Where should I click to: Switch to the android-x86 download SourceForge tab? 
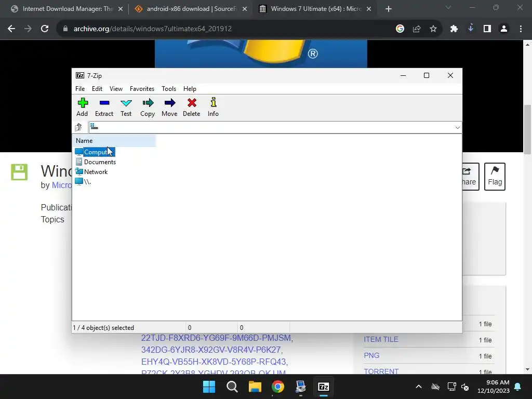[191, 9]
